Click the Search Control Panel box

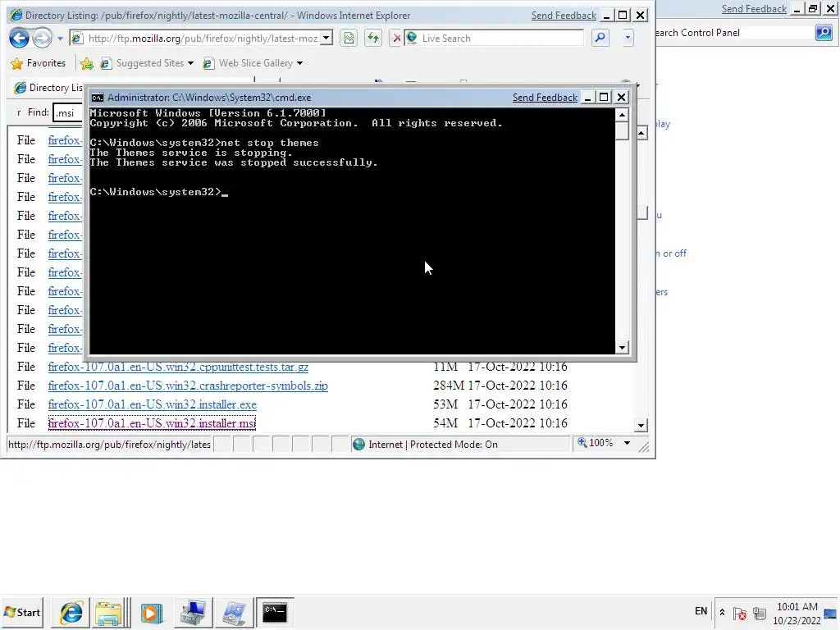click(734, 33)
